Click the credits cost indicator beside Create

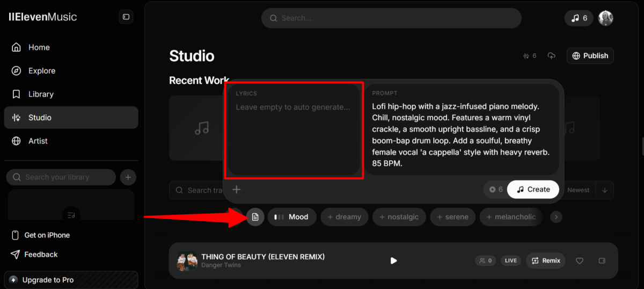pos(496,190)
